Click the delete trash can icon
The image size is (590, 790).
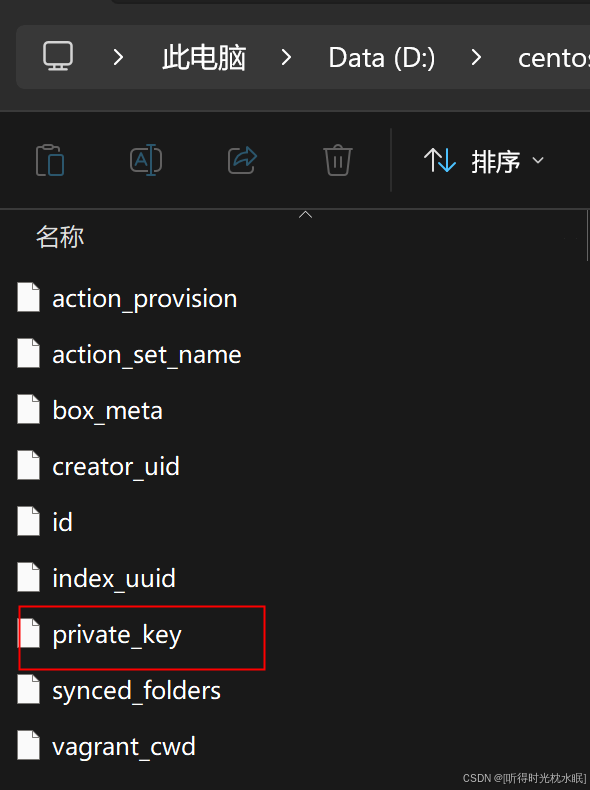click(338, 160)
